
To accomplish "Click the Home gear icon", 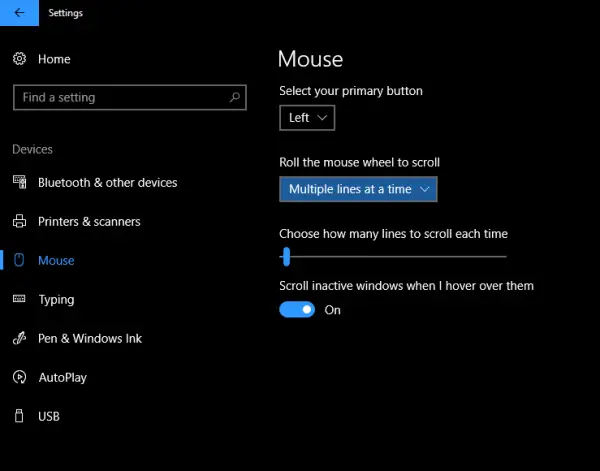I will click(19, 59).
